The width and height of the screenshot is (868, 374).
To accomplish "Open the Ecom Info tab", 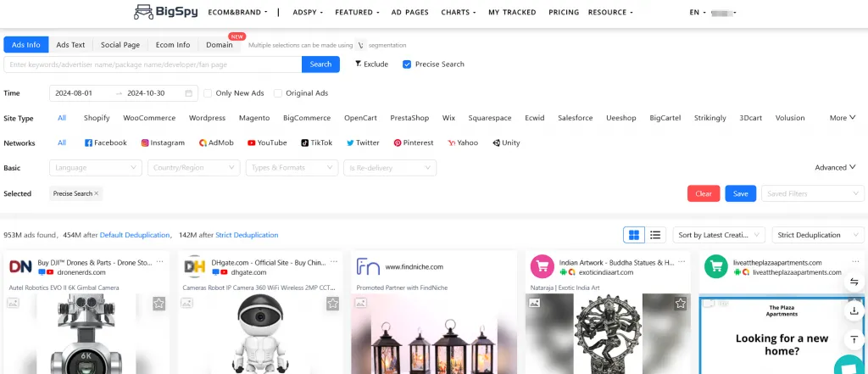I will 173,45.
